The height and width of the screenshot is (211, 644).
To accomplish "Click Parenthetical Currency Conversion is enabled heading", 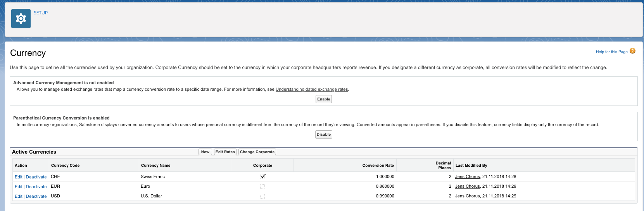I will pos(61,118).
